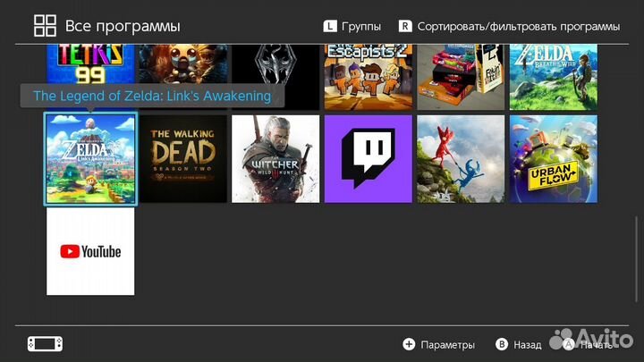644x362 pixels.
Task: Open the Группы option
Action: (x=361, y=27)
